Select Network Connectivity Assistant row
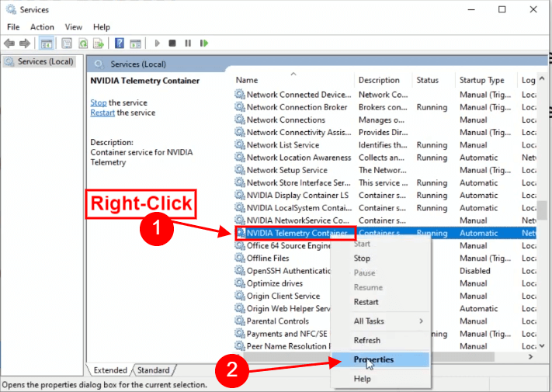 [x=385, y=132]
